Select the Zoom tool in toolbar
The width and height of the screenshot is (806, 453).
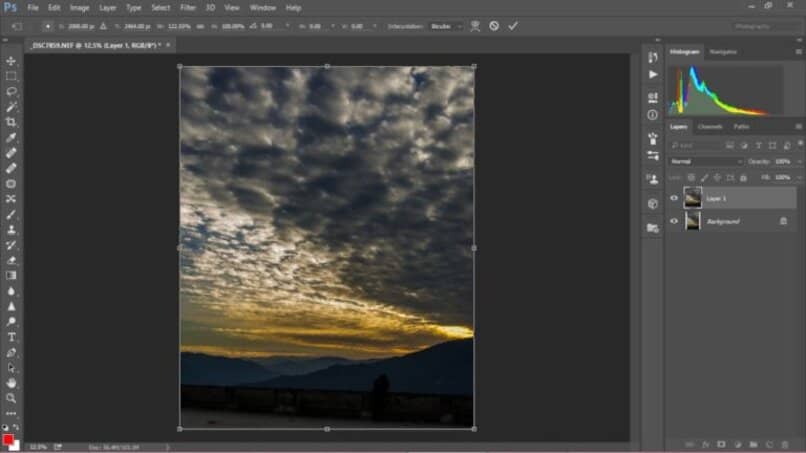pos(11,398)
